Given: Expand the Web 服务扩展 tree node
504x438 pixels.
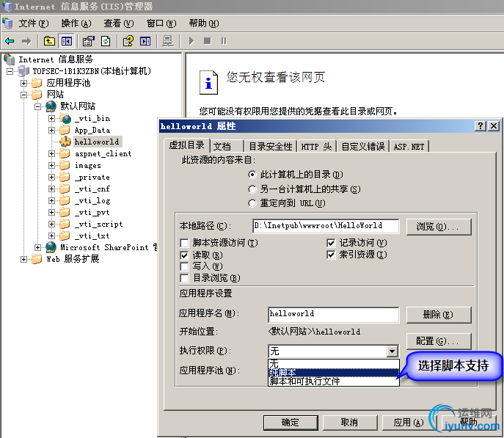Looking at the screenshot, I should pyautogui.click(x=23, y=259).
